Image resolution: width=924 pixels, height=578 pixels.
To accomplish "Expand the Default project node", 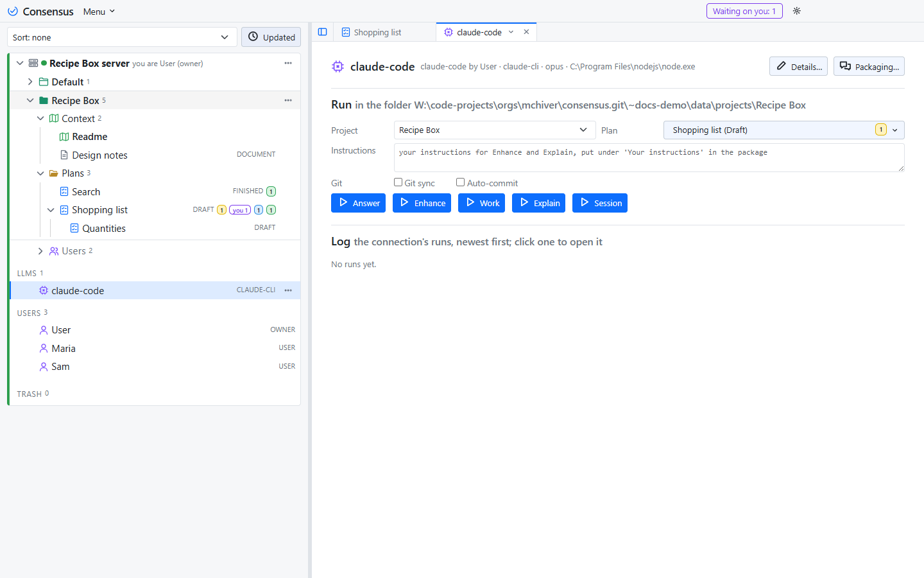I will coord(30,82).
